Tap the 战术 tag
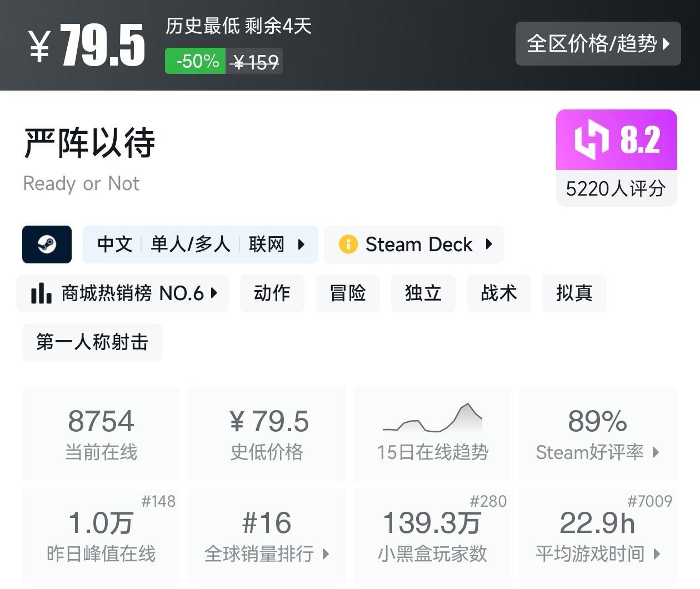Screen dimensions: 700x589 (499, 293)
